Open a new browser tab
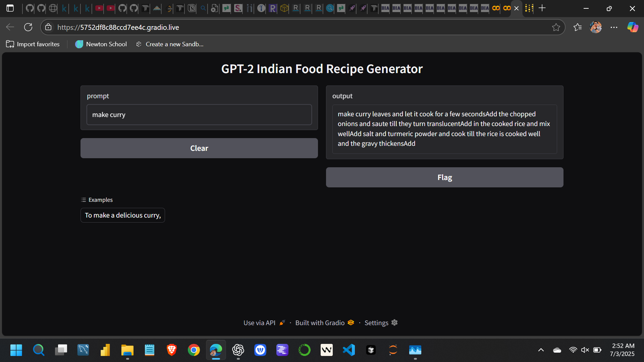This screenshot has height=362, width=644. (x=542, y=8)
